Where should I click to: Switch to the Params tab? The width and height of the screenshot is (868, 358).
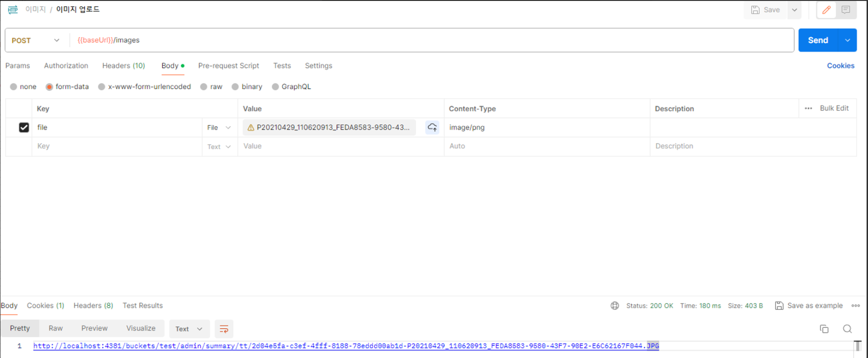(18, 66)
